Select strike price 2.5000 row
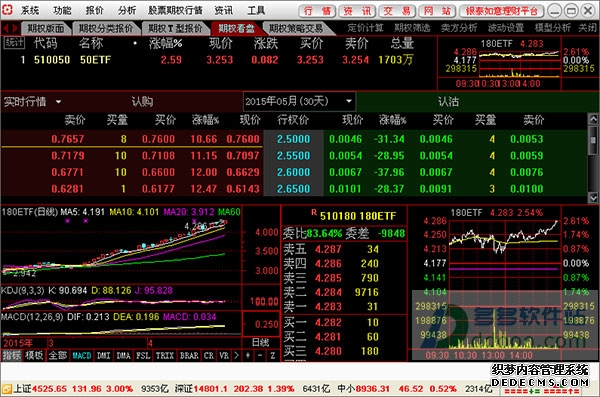600x397 pixels. tap(293, 139)
